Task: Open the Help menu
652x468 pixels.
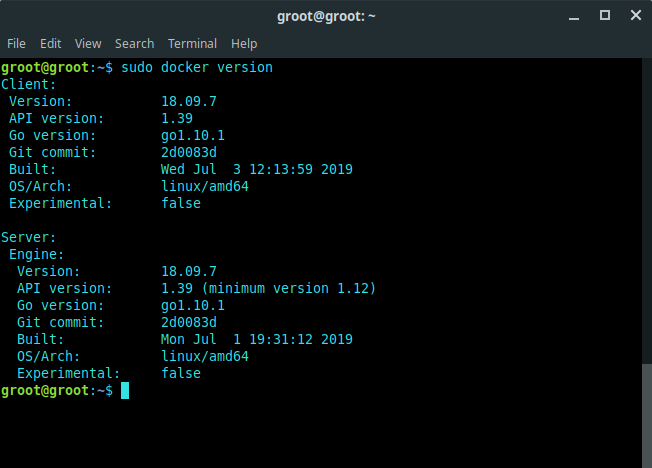Action: click(x=244, y=44)
